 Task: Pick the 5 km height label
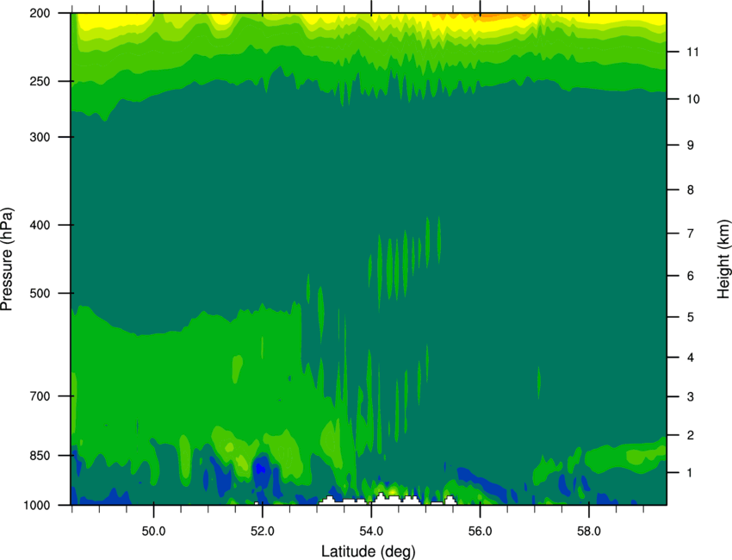[691, 317]
